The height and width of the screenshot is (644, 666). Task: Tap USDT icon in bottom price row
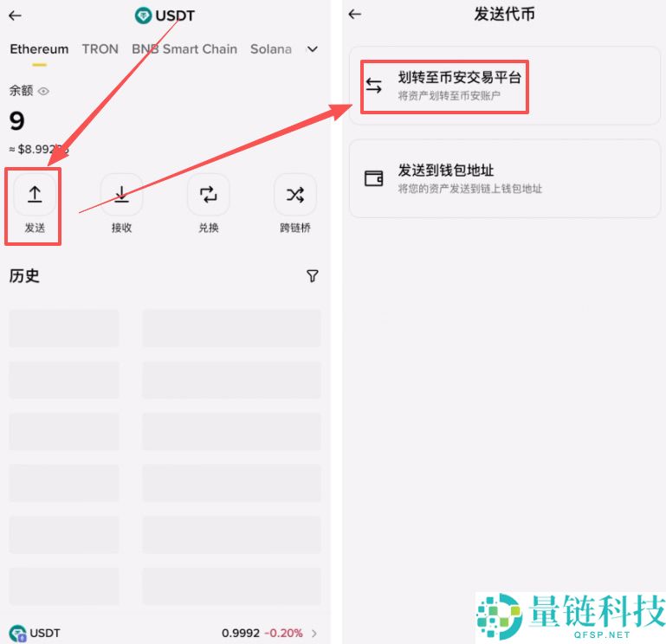click(17, 633)
